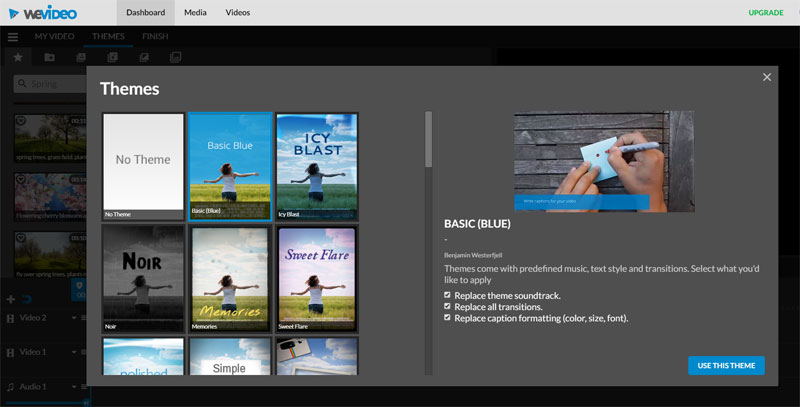Click USE THIS THEME button
The width and height of the screenshot is (800, 407).
click(x=726, y=365)
